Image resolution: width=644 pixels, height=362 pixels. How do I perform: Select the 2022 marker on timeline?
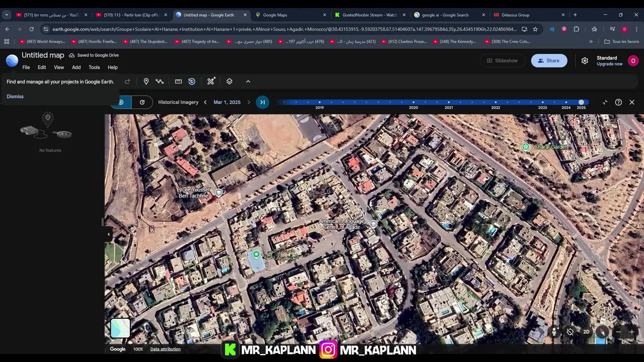[x=496, y=103]
